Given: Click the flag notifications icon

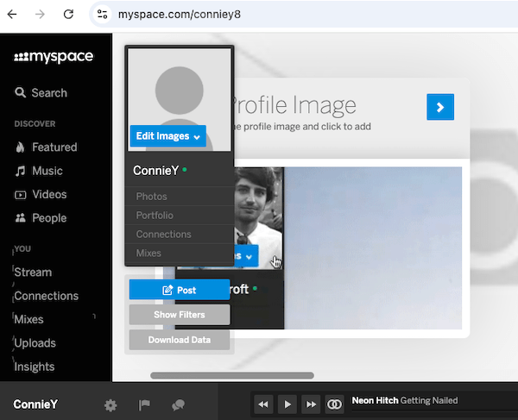Looking at the screenshot, I should click(144, 404).
